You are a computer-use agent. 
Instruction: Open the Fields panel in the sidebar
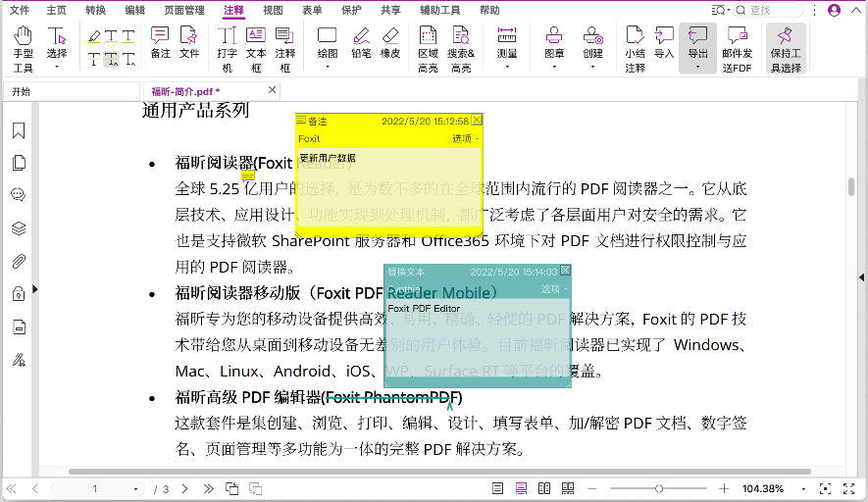[19, 327]
